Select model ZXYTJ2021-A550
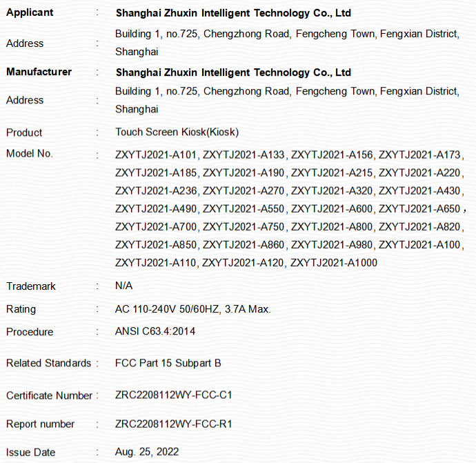Screen dimensions: 476x463 click(244, 209)
